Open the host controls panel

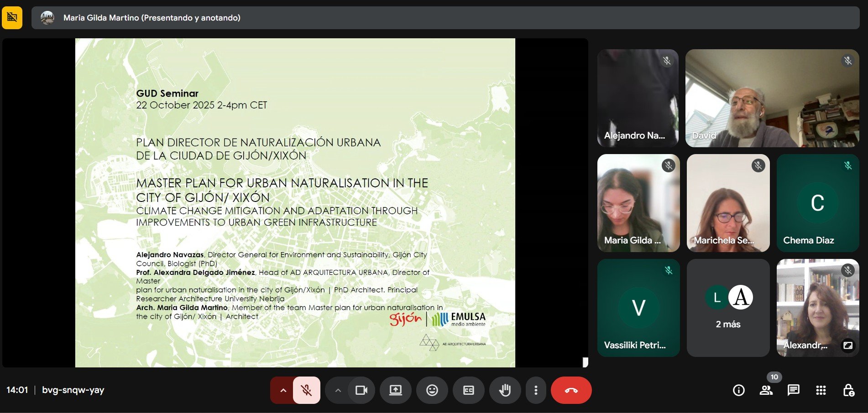tap(850, 391)
